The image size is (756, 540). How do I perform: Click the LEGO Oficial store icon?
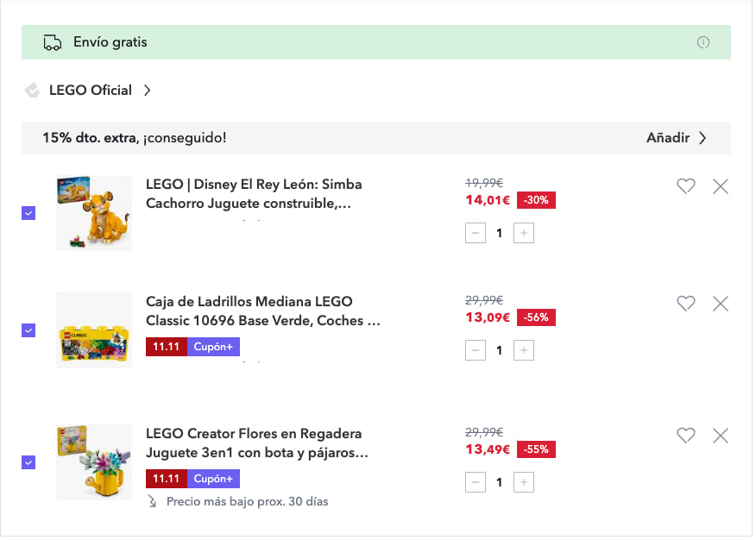pos(33,90)
